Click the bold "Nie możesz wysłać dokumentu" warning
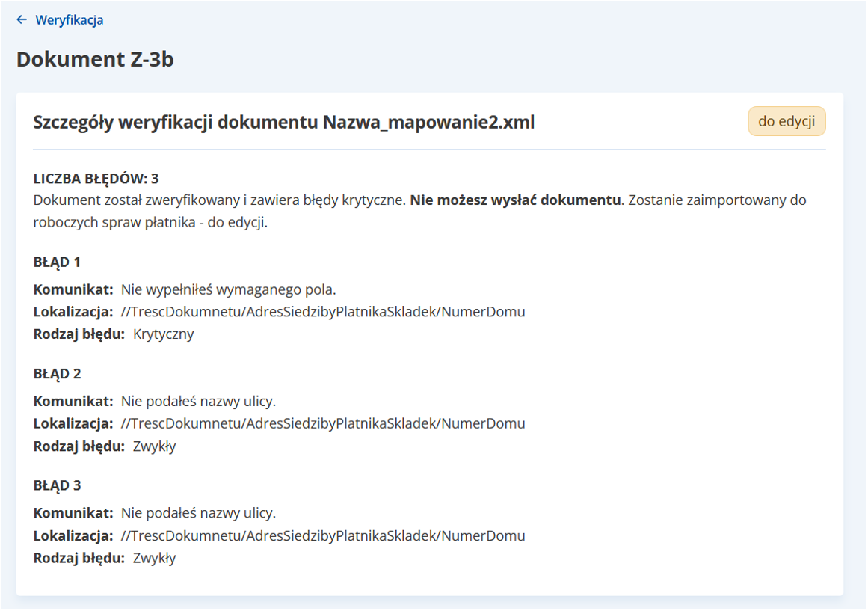868x611 pixels. 516,200
